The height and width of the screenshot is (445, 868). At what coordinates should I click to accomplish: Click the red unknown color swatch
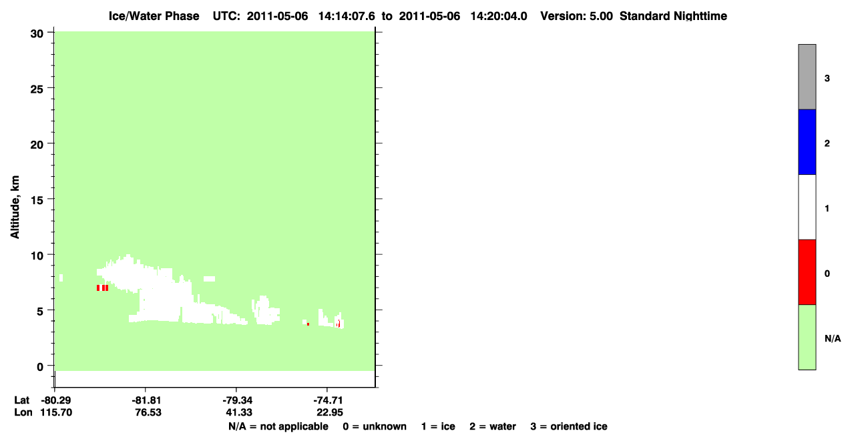[807, 272]
